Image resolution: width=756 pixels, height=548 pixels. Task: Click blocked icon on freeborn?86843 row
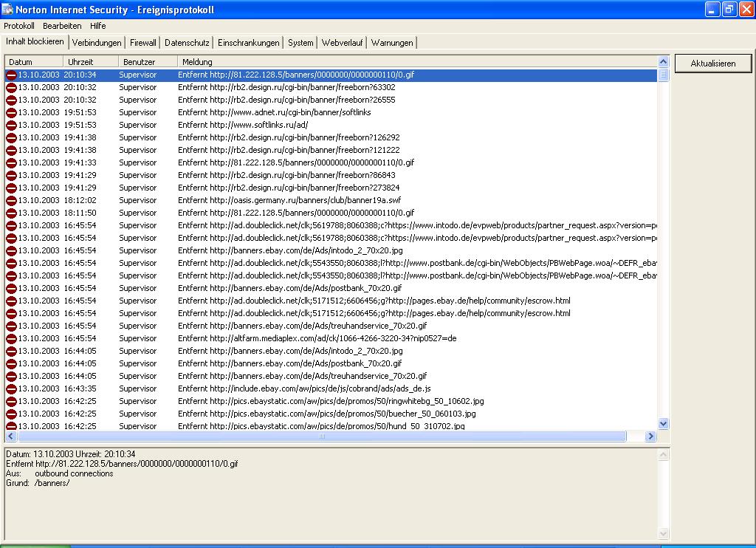point(11,176)
